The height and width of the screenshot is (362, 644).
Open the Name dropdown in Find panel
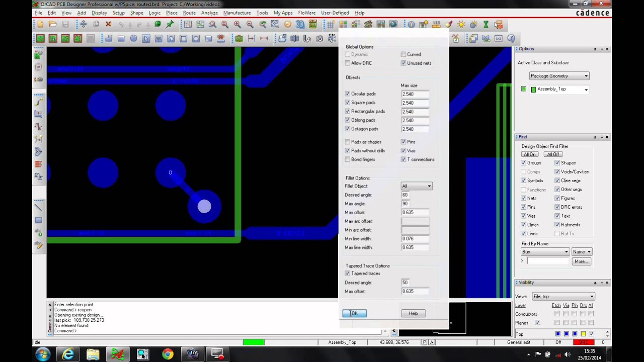(x=582, y=252)
